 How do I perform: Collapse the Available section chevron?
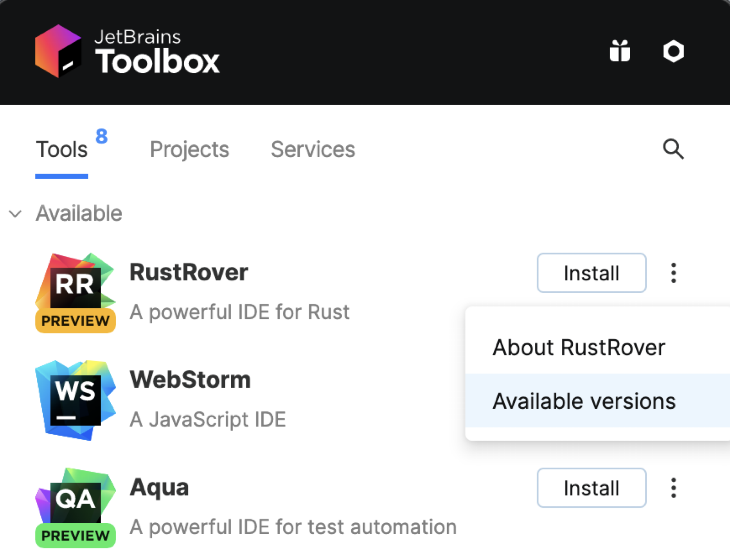[16, 214]
